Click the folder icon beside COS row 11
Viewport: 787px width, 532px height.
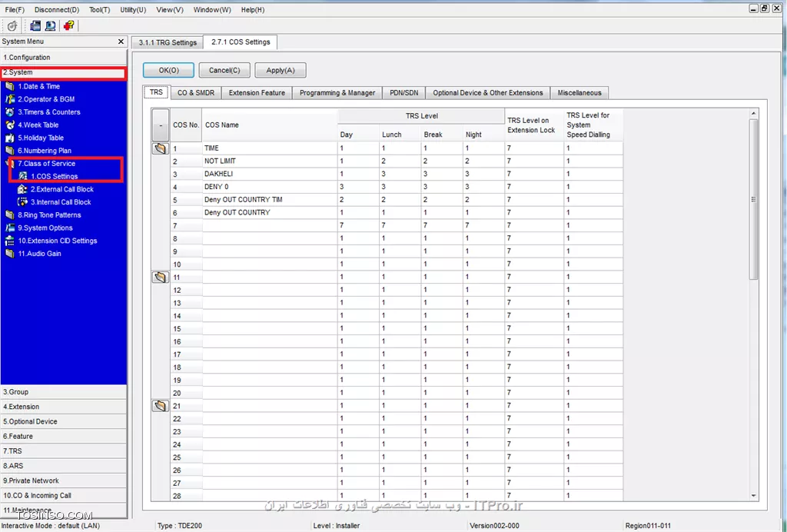click(160, 277)
